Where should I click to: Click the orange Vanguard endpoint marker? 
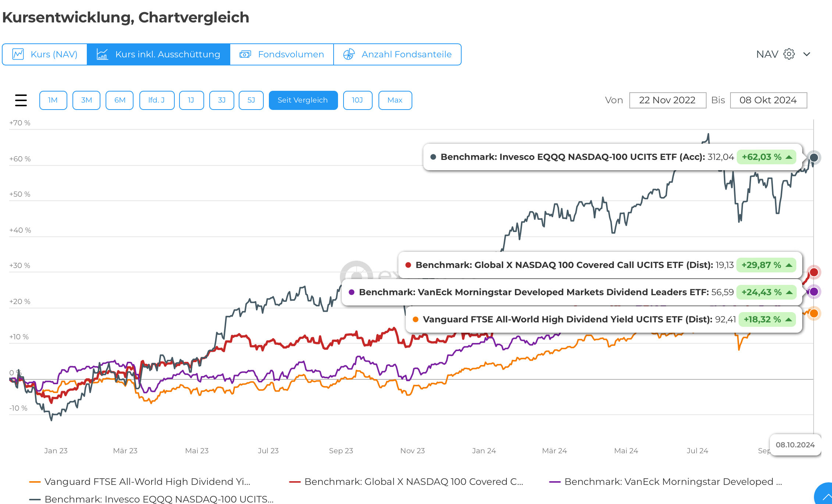(x=814, y=313)
